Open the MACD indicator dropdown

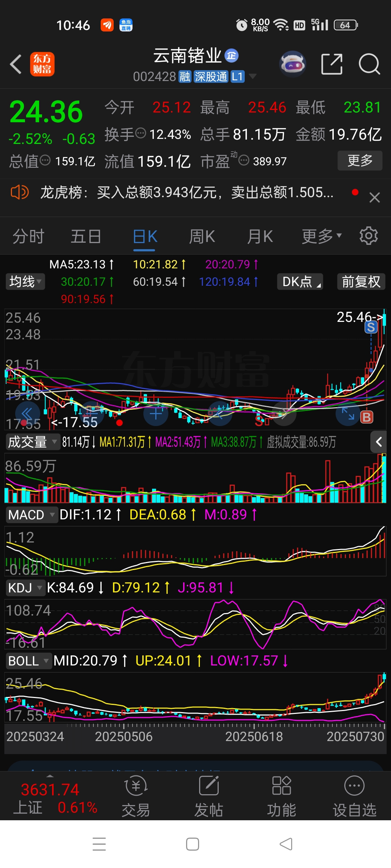pyautogui.click(x=32, y=515)
